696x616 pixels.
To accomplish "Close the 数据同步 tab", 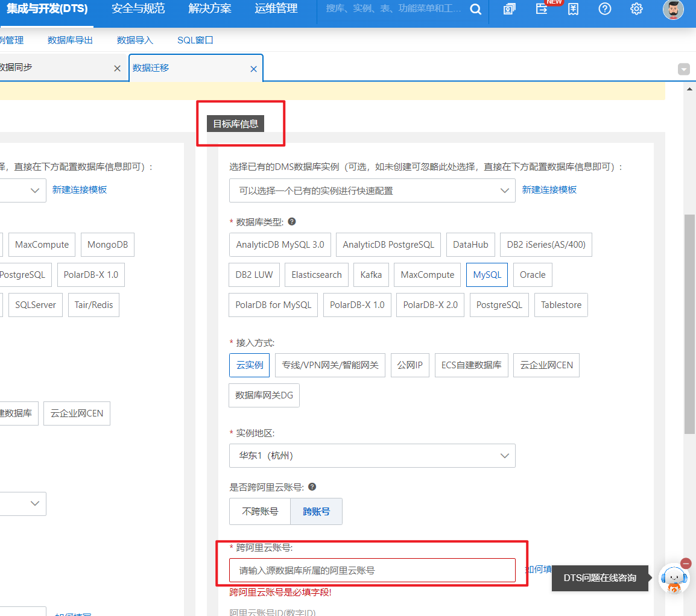I will pos(117,68).
